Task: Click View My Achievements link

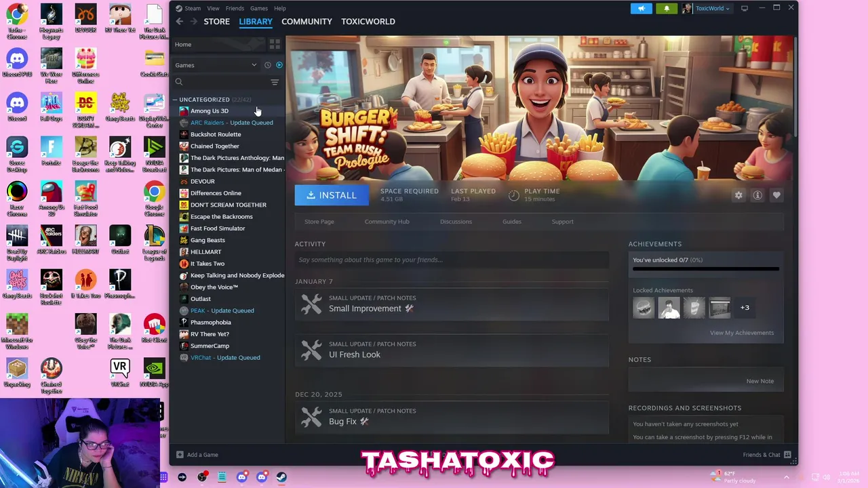Action: click(x=742, y=333)
